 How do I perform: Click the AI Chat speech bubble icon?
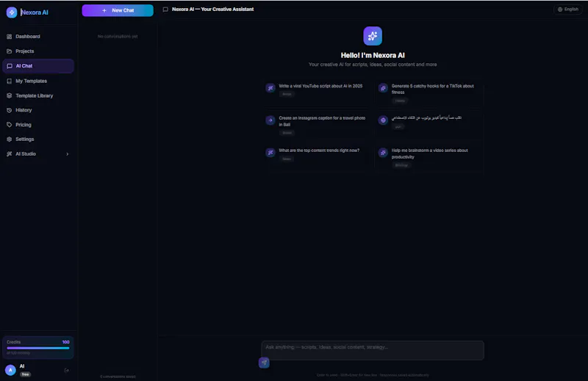click(10, 66)
